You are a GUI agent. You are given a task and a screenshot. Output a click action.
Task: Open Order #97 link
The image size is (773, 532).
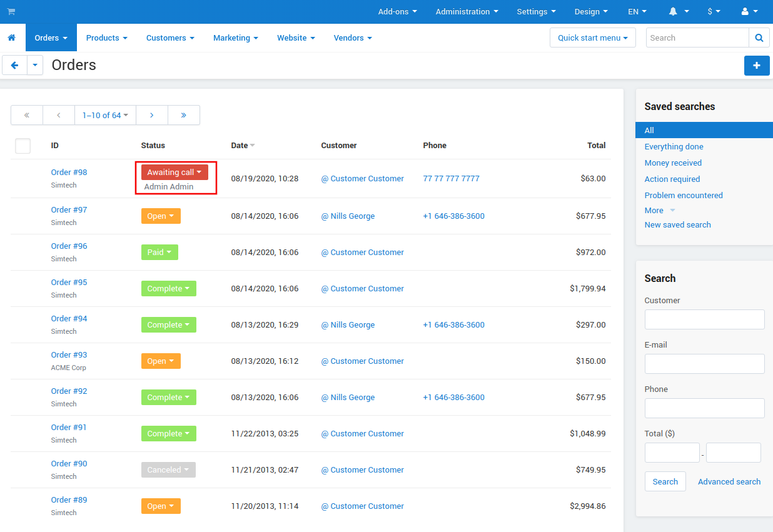[x=69, y=209]
